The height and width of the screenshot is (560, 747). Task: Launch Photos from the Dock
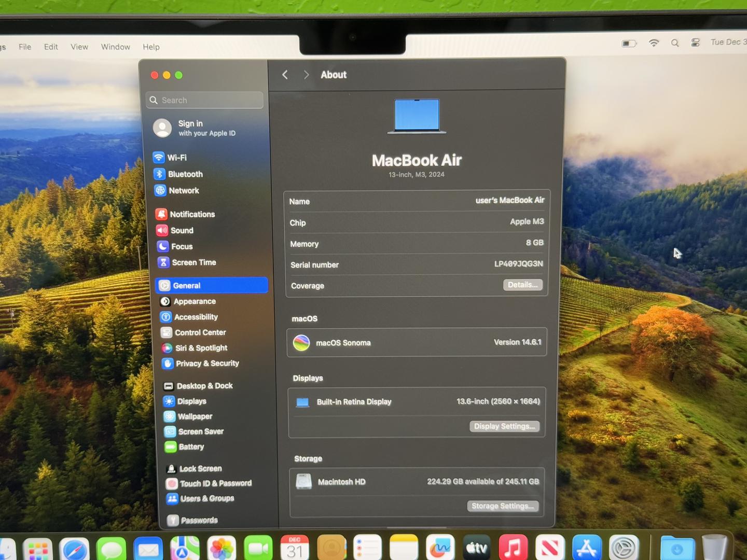(222, 548)
